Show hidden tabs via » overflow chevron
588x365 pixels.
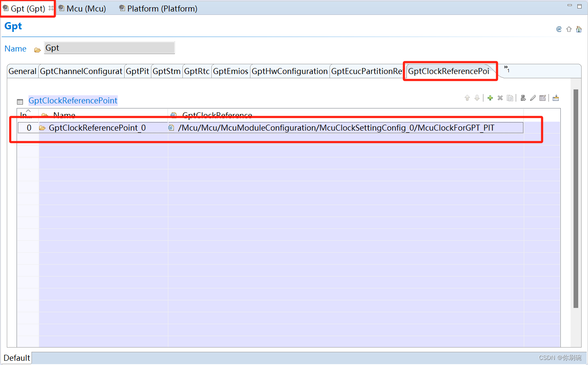506,68
